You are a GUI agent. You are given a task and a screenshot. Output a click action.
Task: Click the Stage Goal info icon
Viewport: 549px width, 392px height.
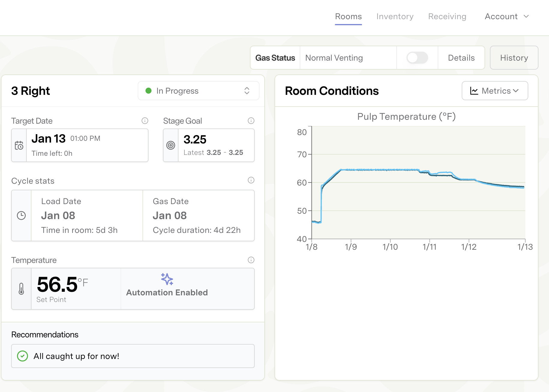[251, 121]
